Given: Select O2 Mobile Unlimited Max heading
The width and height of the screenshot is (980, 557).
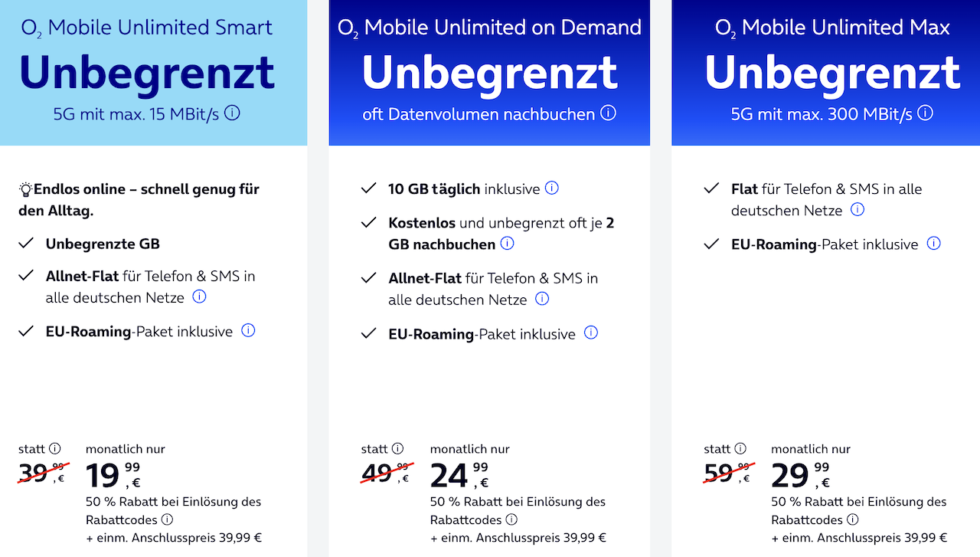Looking at the screenshot, I should pyautogui.click(x=832, y=28).
